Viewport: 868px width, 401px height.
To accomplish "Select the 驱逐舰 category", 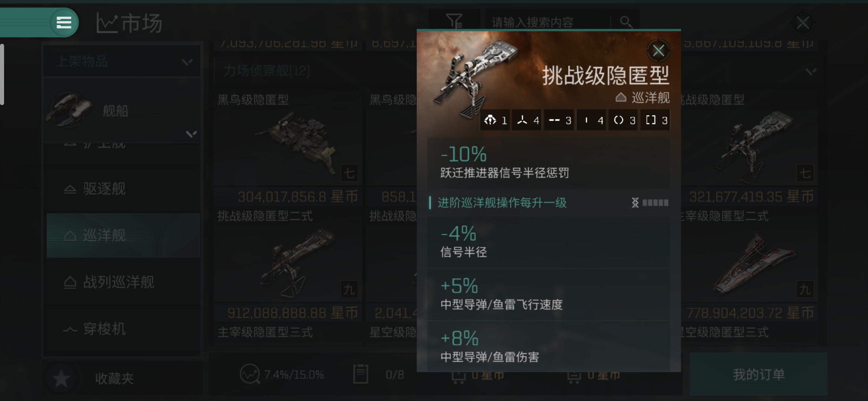I will pyautogui.click(x=123, y=189).
